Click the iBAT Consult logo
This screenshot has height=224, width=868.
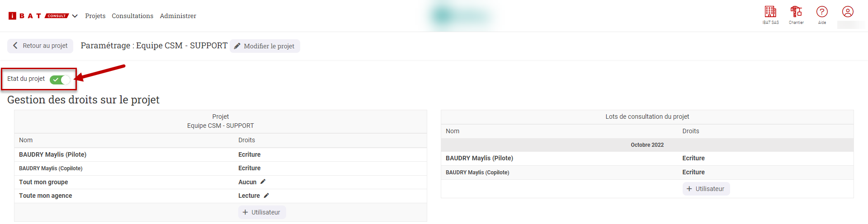(38, 16)
